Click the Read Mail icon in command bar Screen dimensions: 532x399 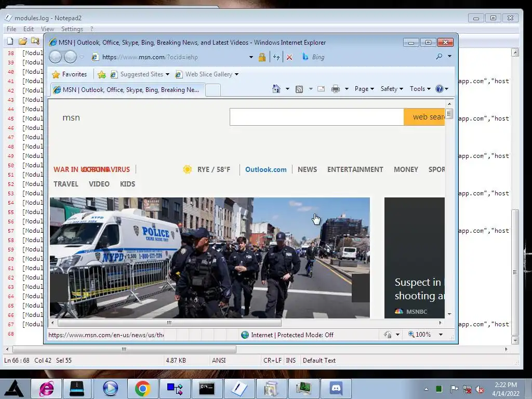321,89
